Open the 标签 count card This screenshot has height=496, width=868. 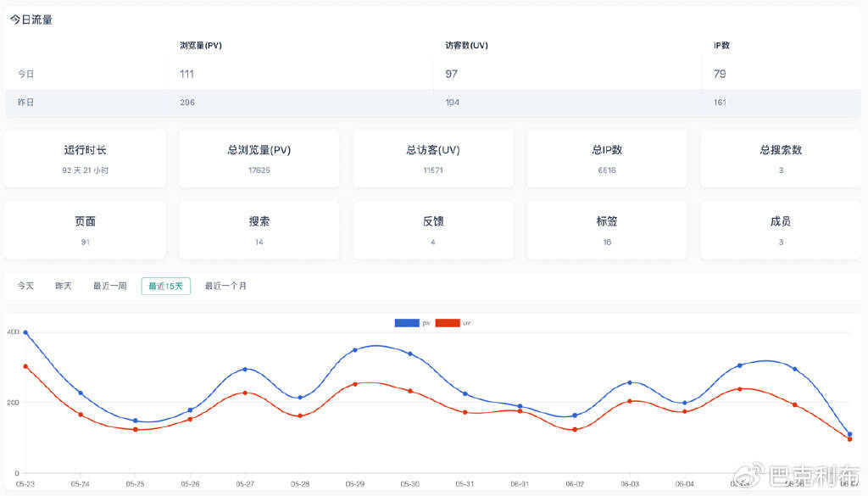(x=607, y=230)
